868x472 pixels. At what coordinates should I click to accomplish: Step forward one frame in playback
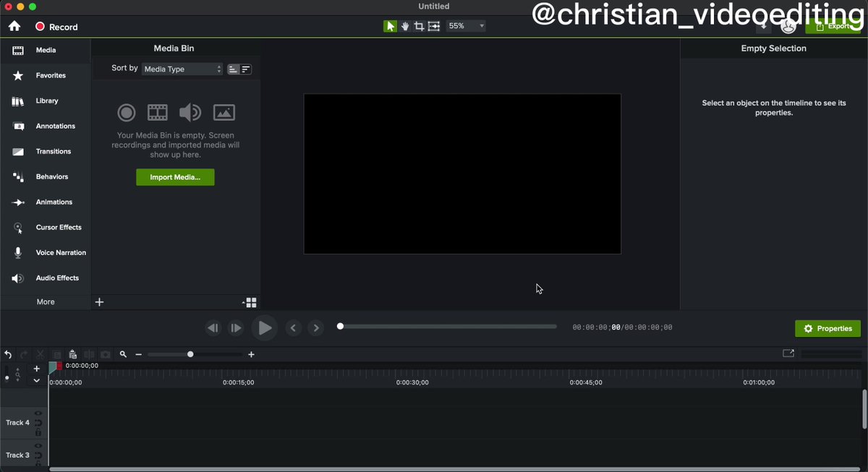[x=236, y=328]
